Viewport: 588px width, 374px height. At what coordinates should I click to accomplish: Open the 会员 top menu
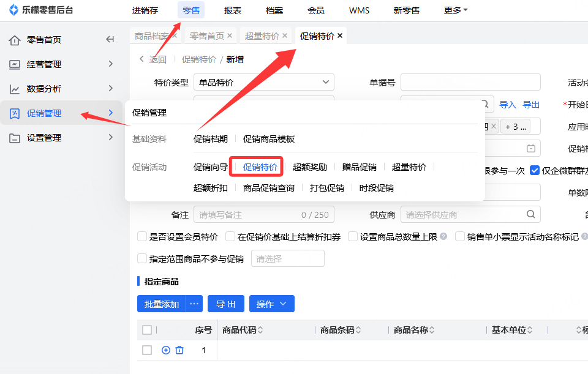[x=316, y=10]
